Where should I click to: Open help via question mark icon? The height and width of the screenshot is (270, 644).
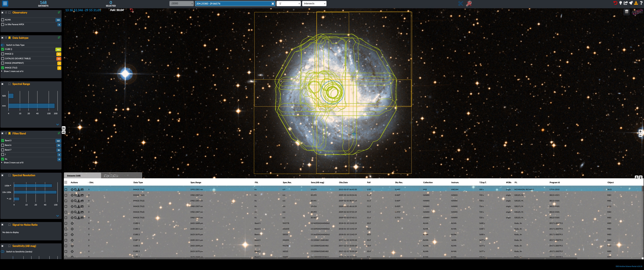[x=641, y=3]
